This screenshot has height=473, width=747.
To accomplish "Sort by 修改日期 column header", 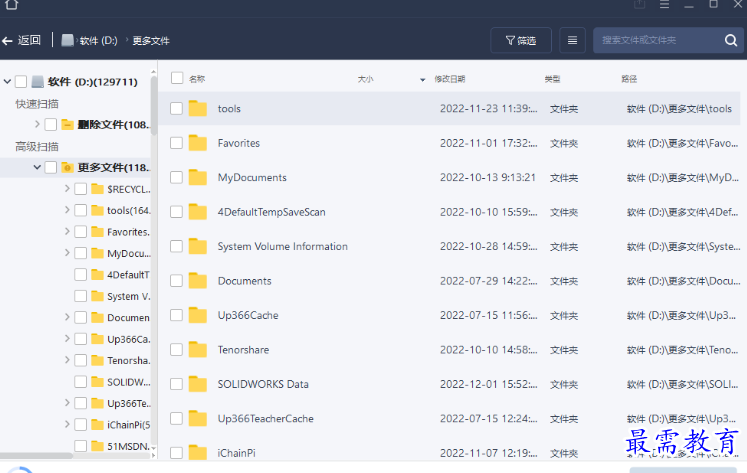I will pos(449,79).
